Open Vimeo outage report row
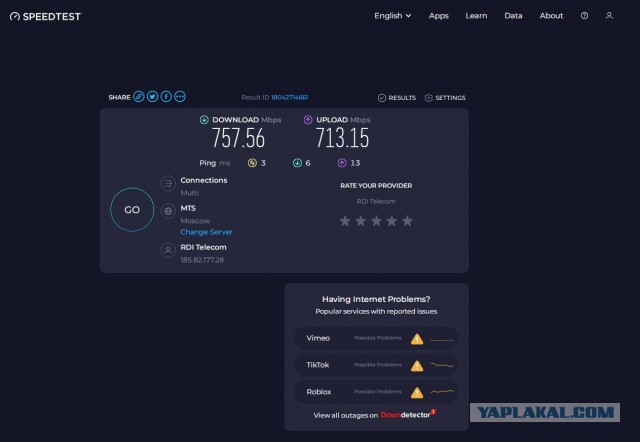Viewport: 640px width, 442px height. 376,338
